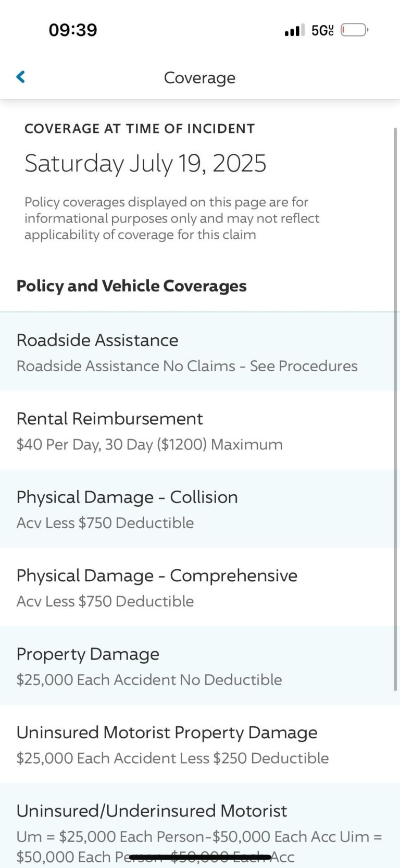Tap the $40 Per Day rental limit text
Screen dimensions: 400x868
pyautogui.click(x=149, y=445)
